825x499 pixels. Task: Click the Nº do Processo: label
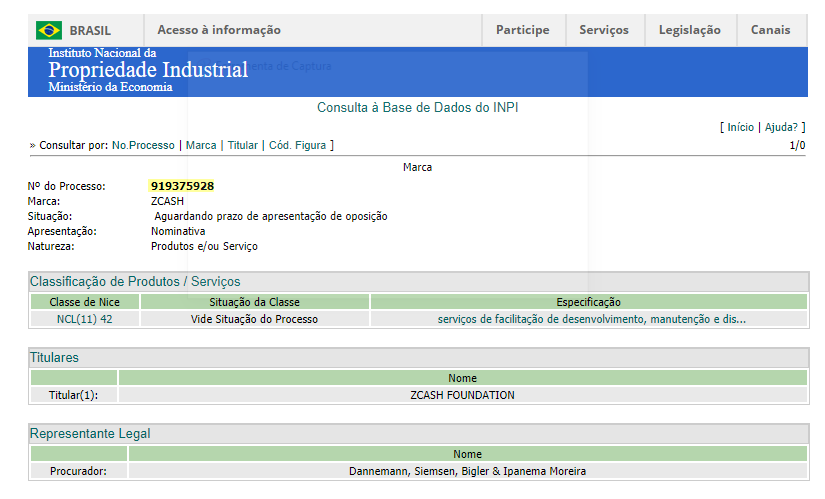coord(66,186)
